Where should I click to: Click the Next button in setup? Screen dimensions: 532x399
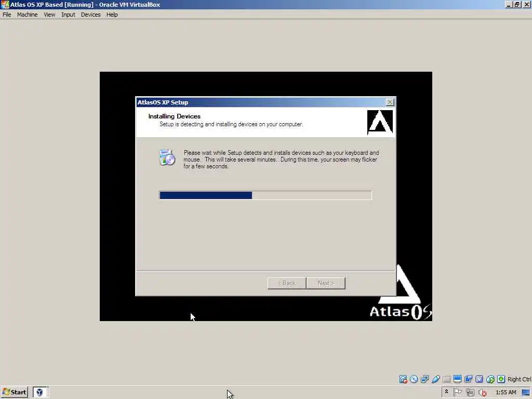pyautogui.click(x=326, y=283)
